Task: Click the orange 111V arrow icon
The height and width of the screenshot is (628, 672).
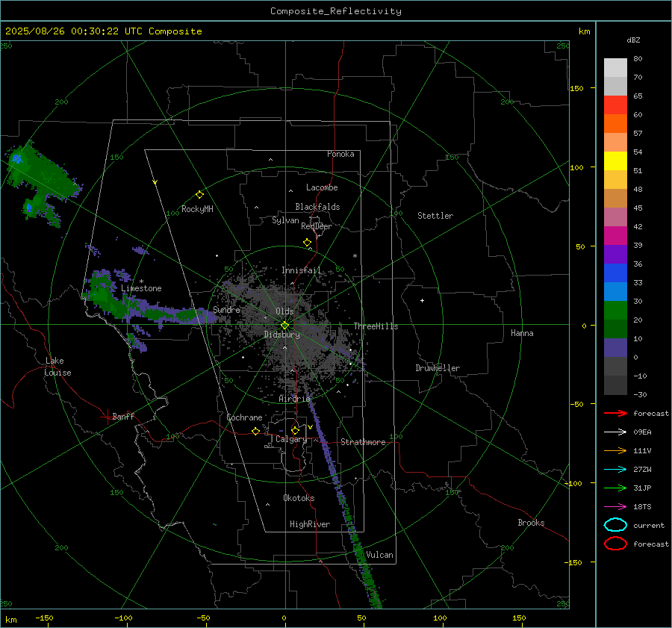Action: (x=615, y=450)
